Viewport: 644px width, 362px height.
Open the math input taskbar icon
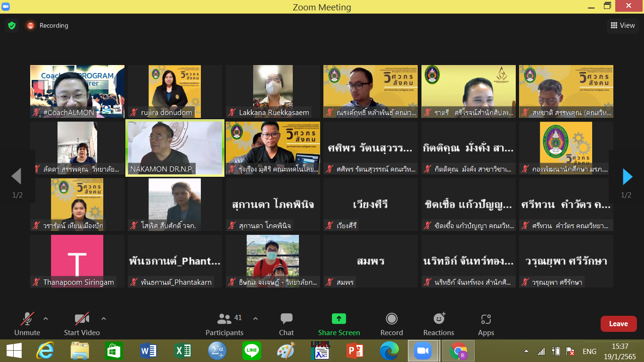tap(217, 351)
